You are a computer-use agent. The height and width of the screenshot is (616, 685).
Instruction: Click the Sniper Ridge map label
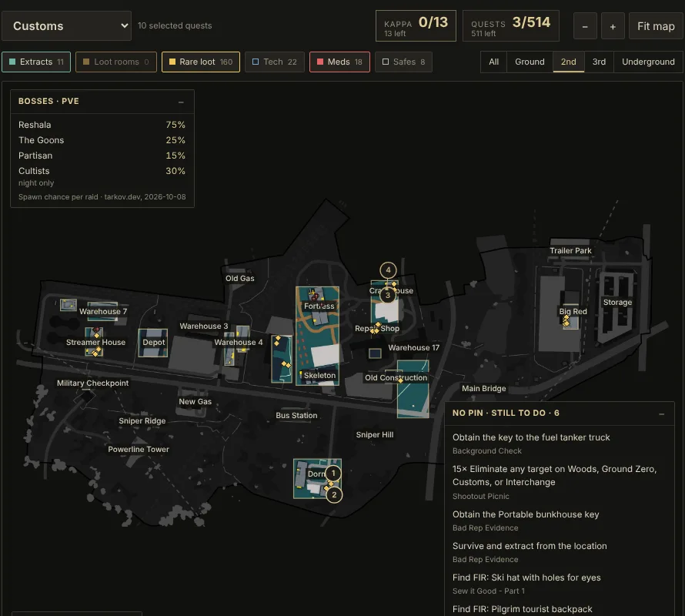(x=142, y=420)
